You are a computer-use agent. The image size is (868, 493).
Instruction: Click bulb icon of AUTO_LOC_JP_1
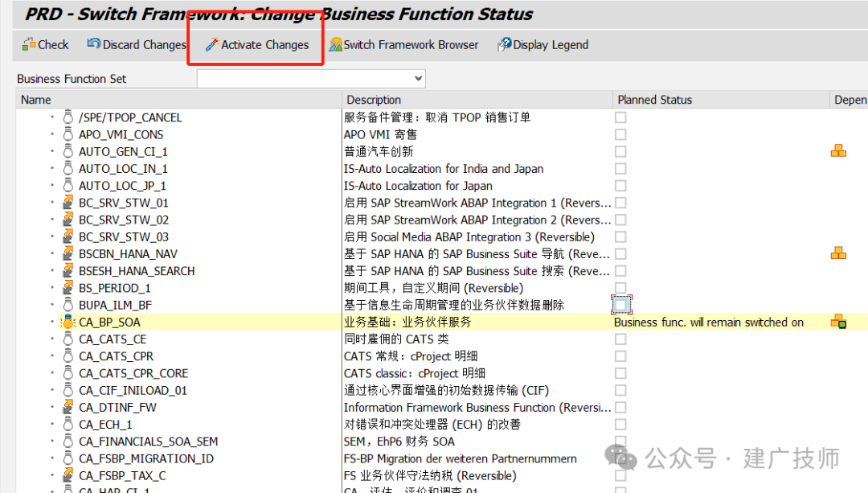68,186
